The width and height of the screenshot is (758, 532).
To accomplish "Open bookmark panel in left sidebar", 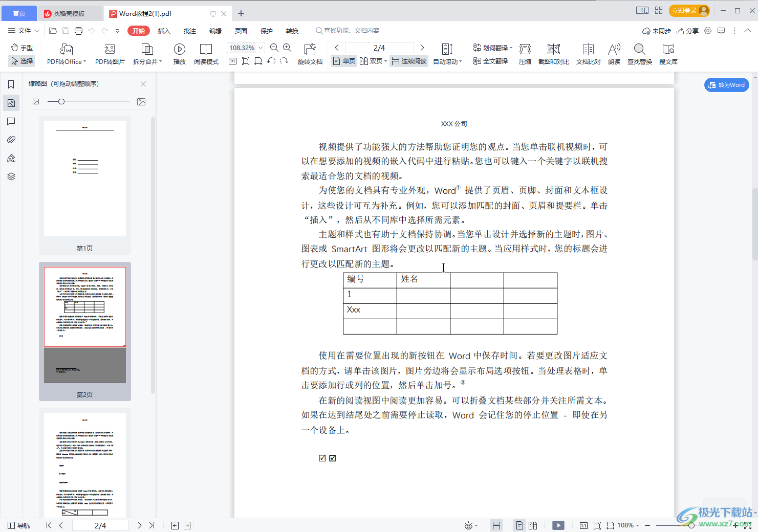I will coord(11,84).
